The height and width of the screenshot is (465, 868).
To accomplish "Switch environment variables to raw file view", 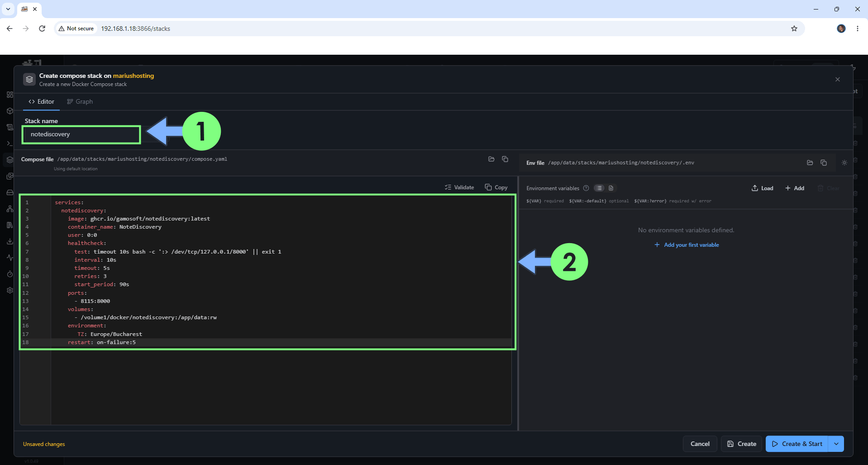I will point(611,188).
